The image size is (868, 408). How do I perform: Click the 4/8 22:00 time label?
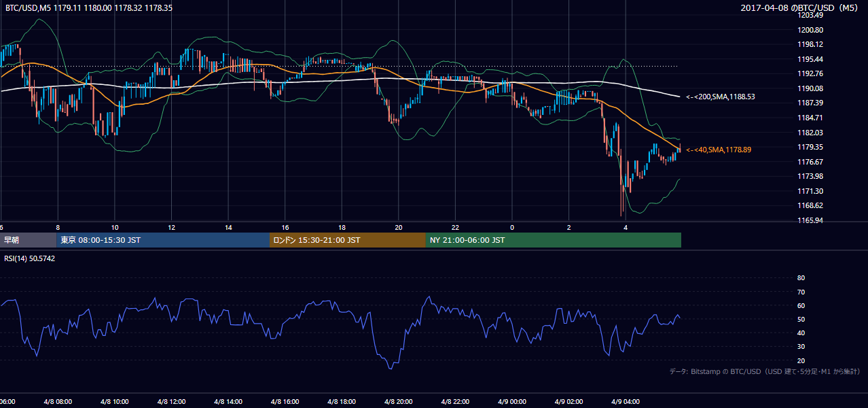455,402
